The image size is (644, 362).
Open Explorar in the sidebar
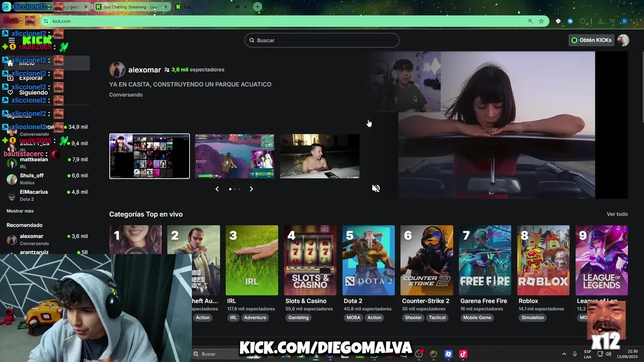(x=31, y=78)
